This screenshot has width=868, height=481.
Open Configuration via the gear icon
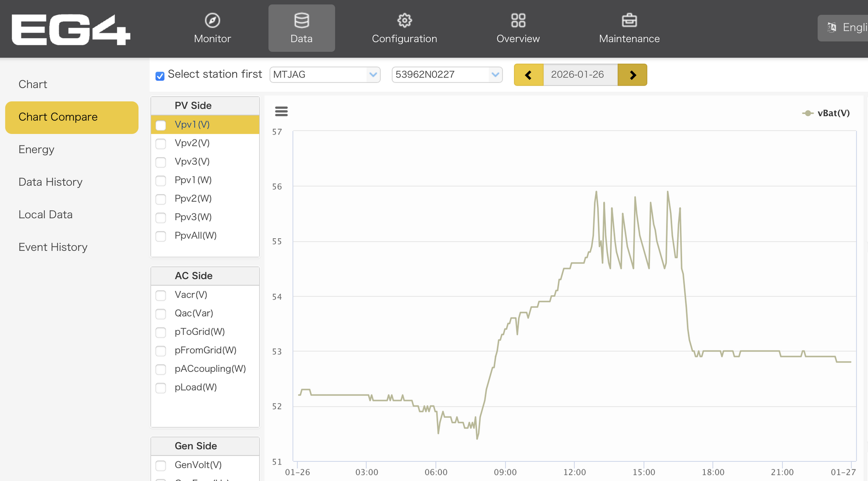click(x=404, y=20)
